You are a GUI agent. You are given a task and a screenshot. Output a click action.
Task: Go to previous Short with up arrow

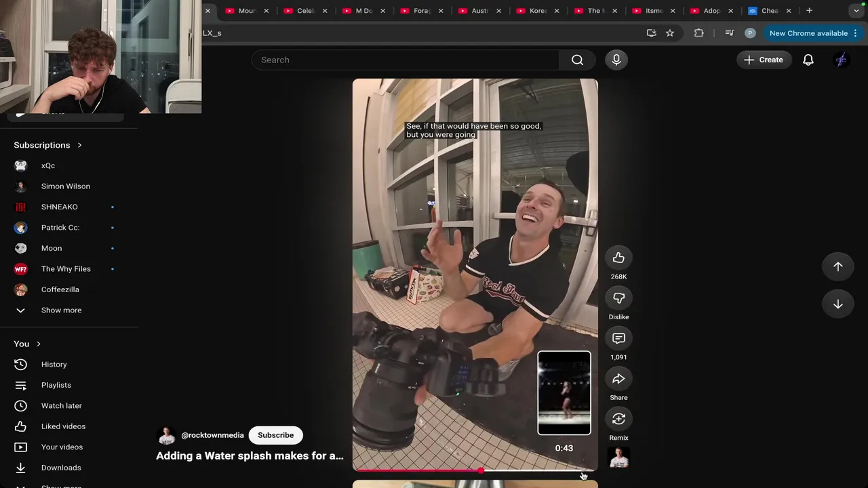[838, 266]
